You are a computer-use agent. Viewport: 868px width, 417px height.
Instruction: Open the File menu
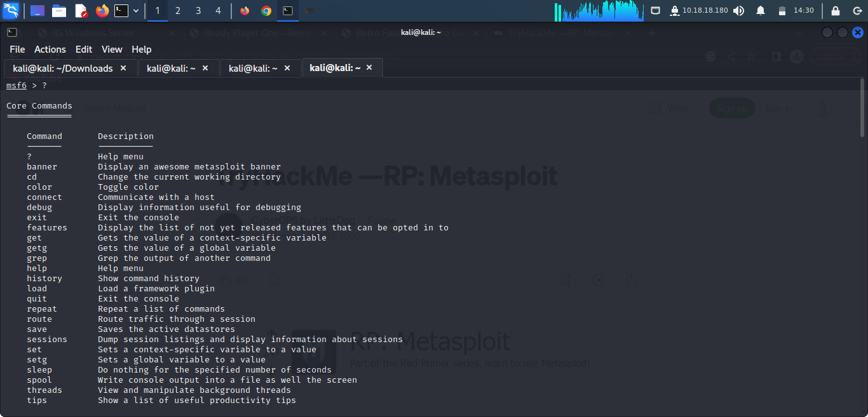click(x=17, y=50)
